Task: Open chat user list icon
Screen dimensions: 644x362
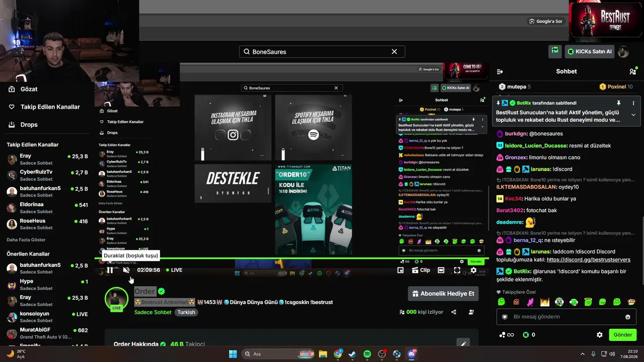Action: (633, 72)
